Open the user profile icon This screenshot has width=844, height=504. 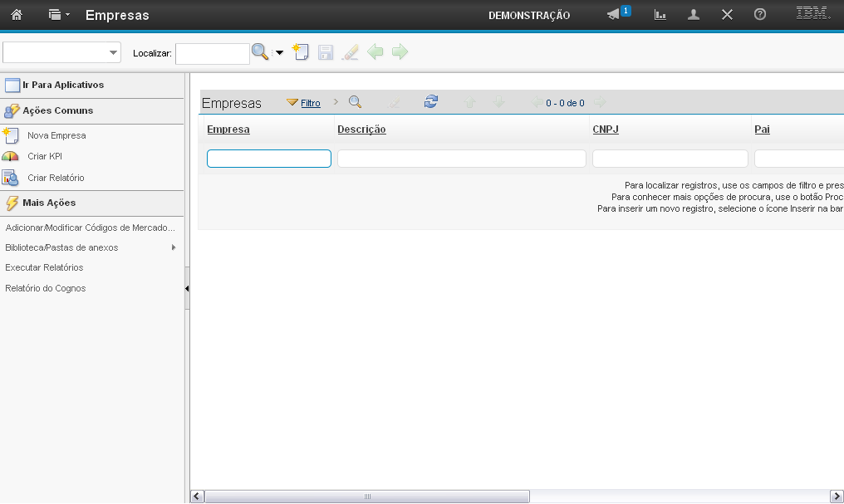(x=694, y=15)
